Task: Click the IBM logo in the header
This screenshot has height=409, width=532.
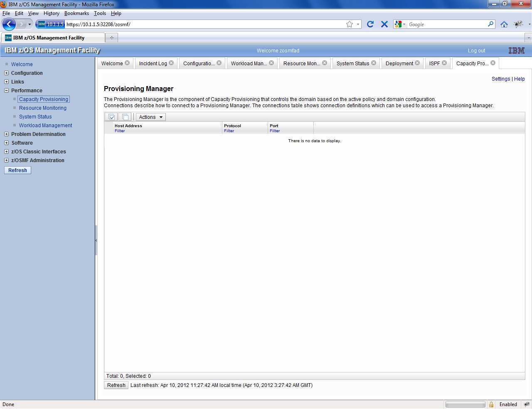Action: pos(517,50)
